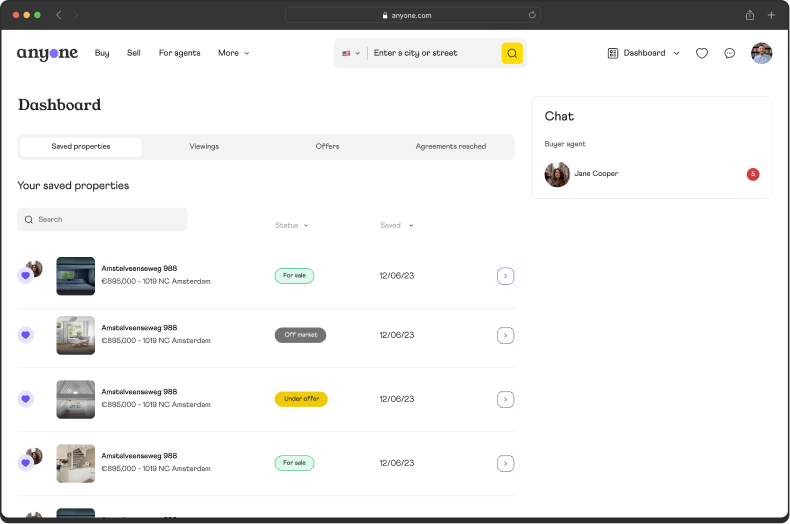The height and width of the screenshot is (524, 790).
Task: Reload page with browser refresh icon
Action: point(532,15)
